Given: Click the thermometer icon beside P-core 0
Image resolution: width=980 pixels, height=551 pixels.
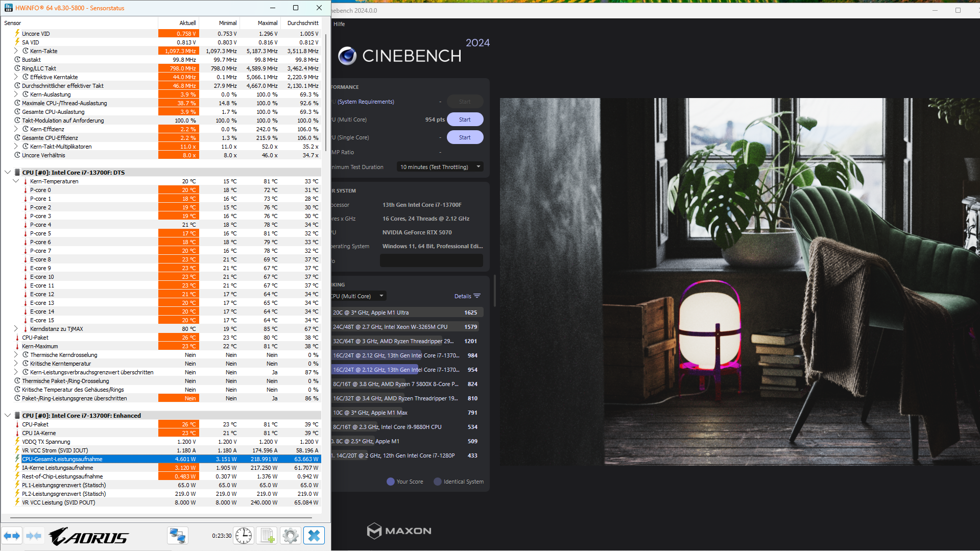Looking at the screenshot, I should pos(25,190).
